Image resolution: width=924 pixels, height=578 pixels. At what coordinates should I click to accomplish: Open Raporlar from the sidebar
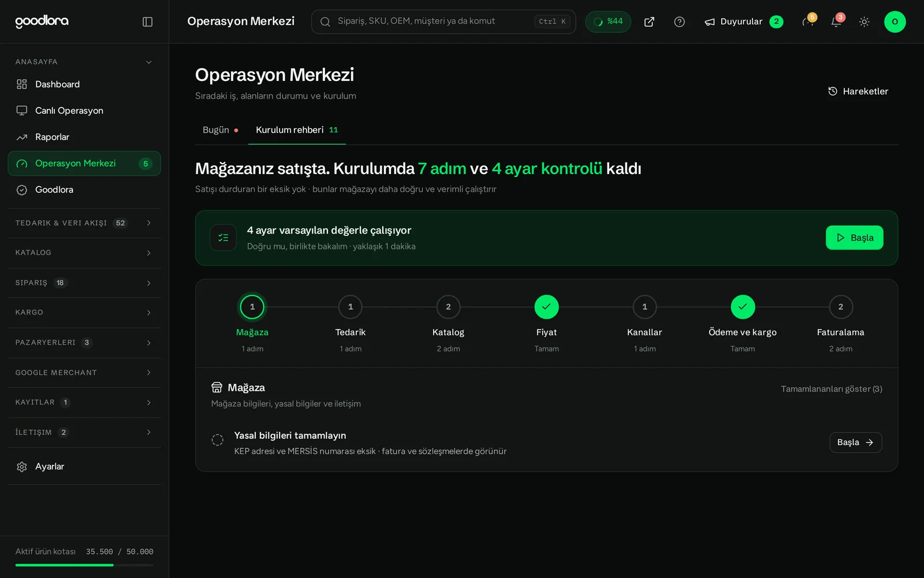tap(84, 137)
